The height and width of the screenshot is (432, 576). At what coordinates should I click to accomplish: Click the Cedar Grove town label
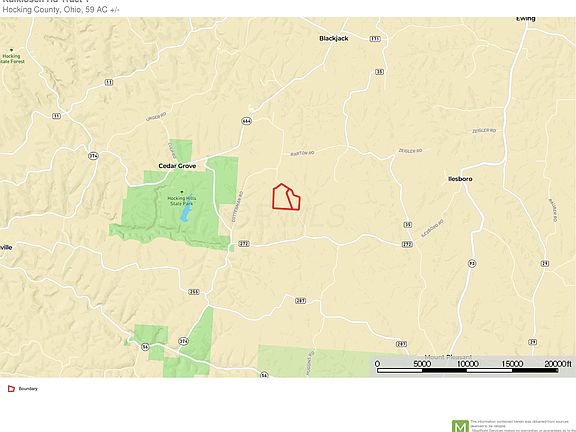(177, 166)
